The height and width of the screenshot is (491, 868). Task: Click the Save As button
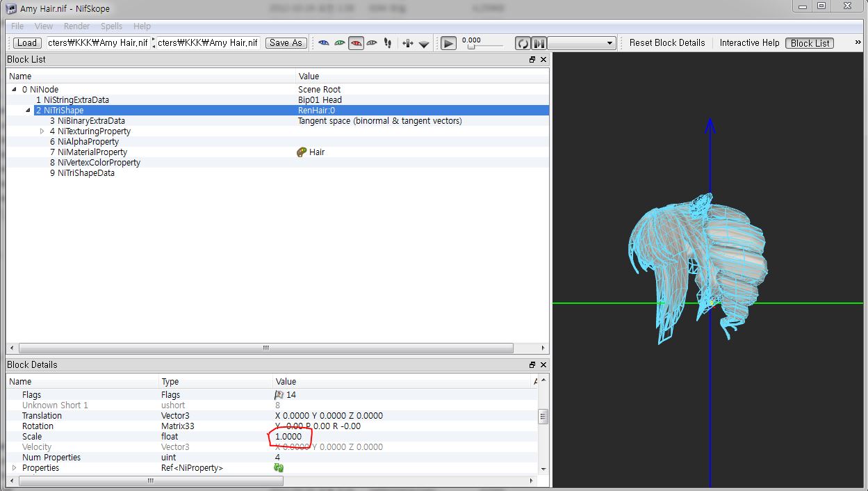point(286,43)
